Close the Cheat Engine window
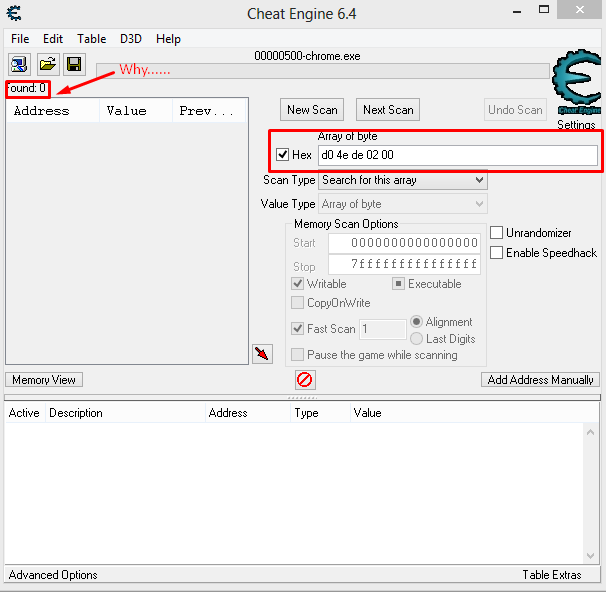Screen dimensions: 606x592 point(579,10)
